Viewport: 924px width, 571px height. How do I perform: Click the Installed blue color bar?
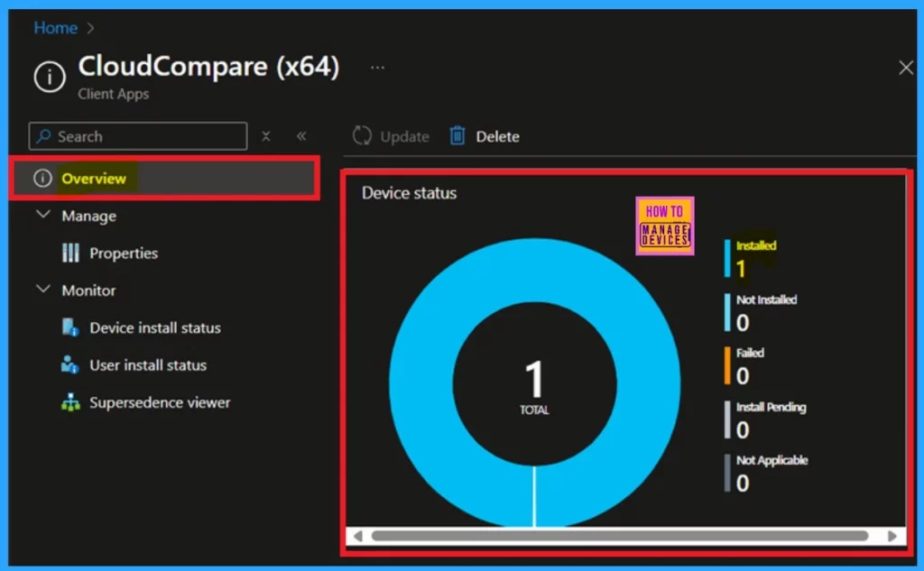(x=727, y=258)
